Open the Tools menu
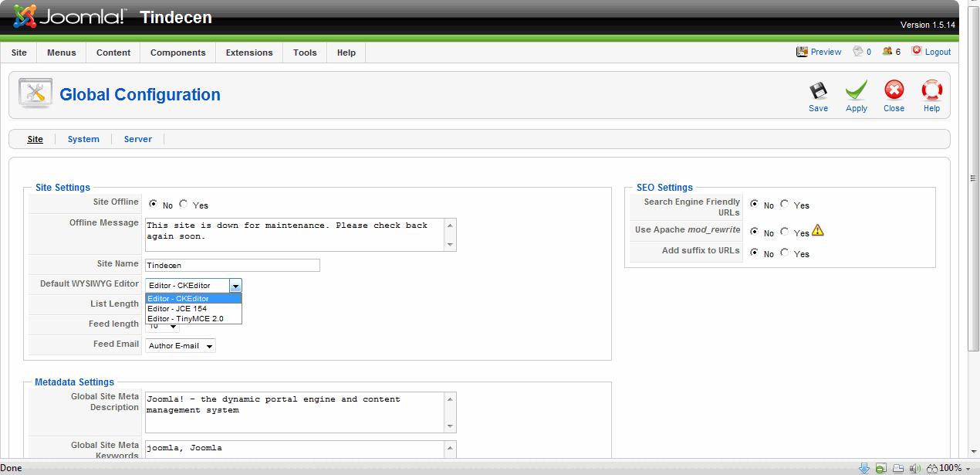The height and width of the screenshot is (475, 980). 305,53
